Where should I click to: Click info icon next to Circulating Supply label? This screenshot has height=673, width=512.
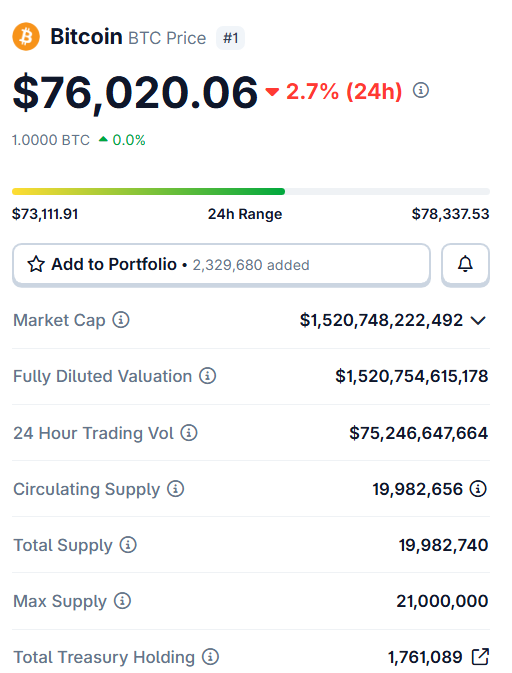(x=176, y=488)
